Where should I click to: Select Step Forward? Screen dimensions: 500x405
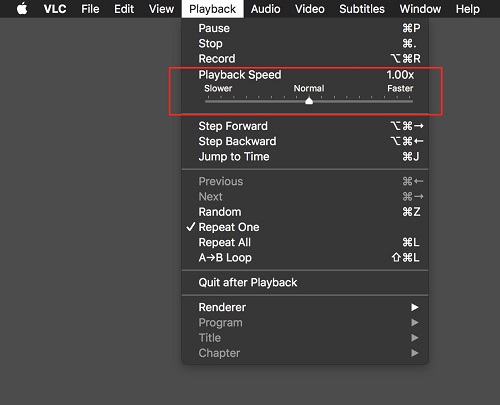(x=305, y=126)
